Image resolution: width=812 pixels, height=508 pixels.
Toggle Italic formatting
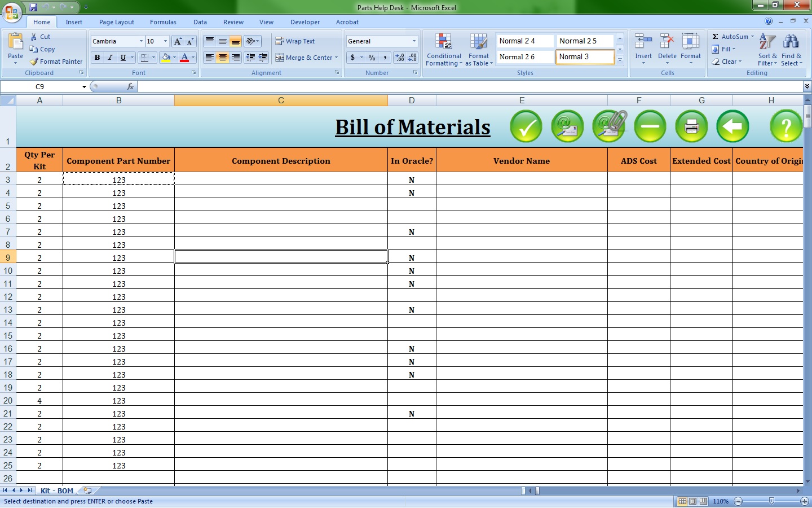click(110, 58)
